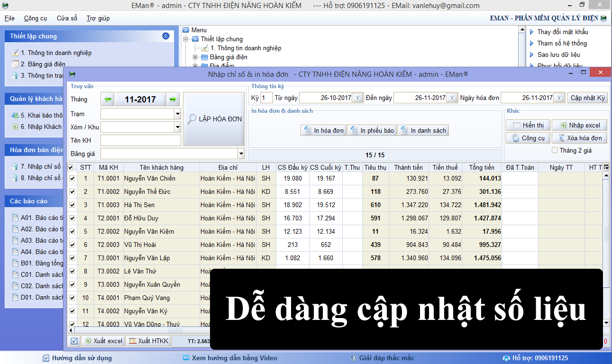
Task: Uncheck row Nguyễn Văn Chiến
Action: coord(72,179)
